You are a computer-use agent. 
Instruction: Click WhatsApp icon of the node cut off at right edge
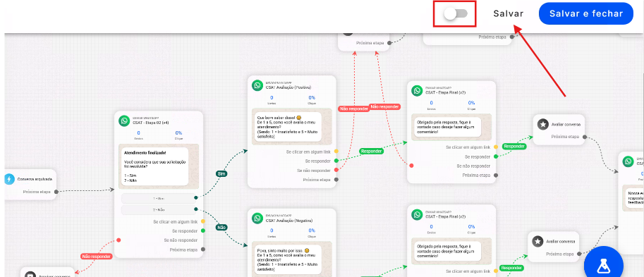coord(628,161)
